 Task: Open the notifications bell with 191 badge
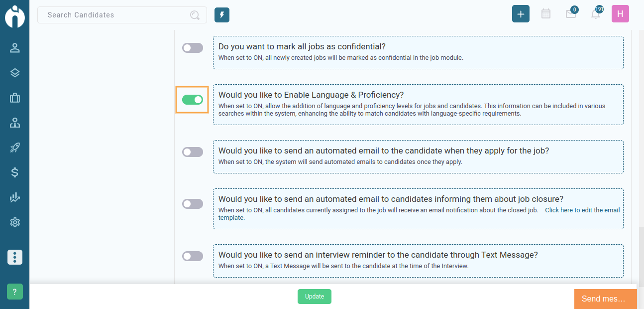[x=596, y=13]
